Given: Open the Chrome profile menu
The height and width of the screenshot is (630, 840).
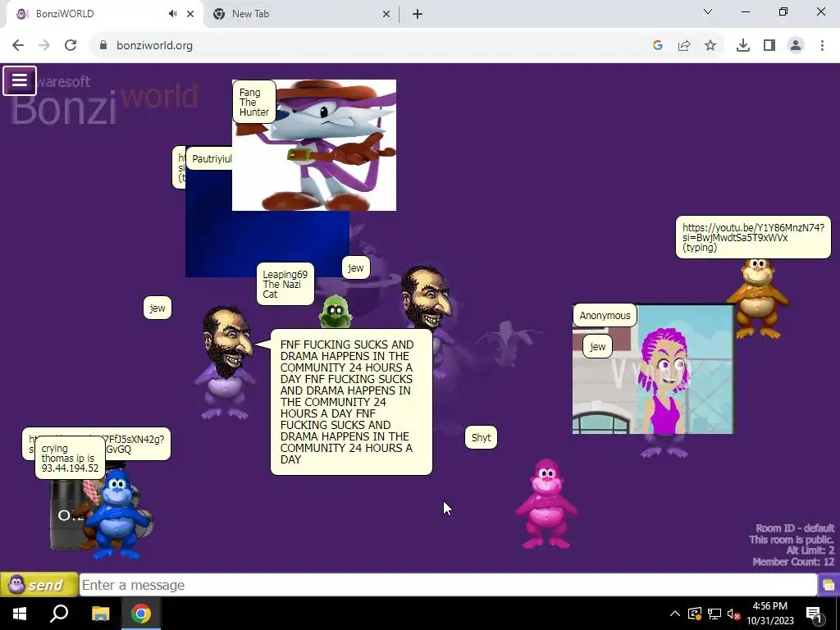Looking at the screenshot, I should point(796,46).
